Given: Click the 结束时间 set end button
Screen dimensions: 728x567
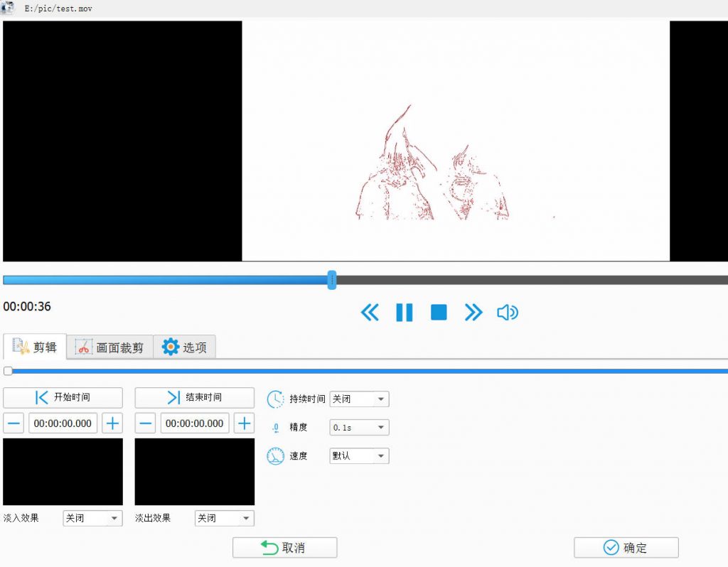Looking at the screenshot, I should 194,397.
